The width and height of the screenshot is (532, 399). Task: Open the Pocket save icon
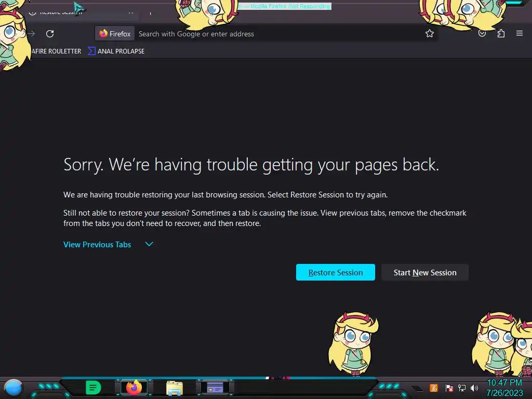(x=482, y=34)
